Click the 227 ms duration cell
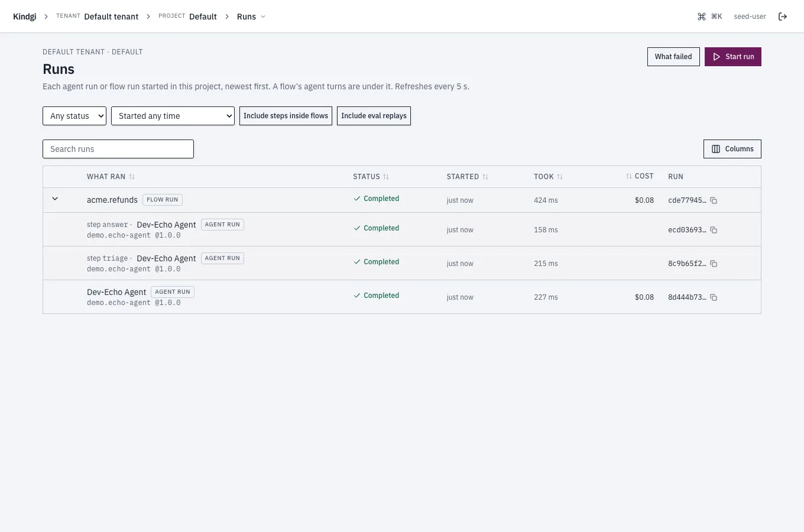 pos(546,297)
